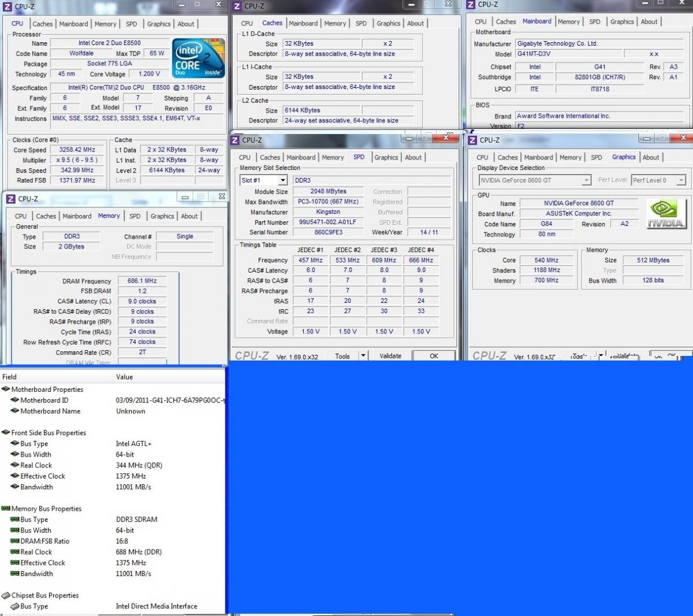The height and width of the screenshot is (616, 693).
Task: Switch to the Mainboard tab in the Caches window
Action: 303,24
